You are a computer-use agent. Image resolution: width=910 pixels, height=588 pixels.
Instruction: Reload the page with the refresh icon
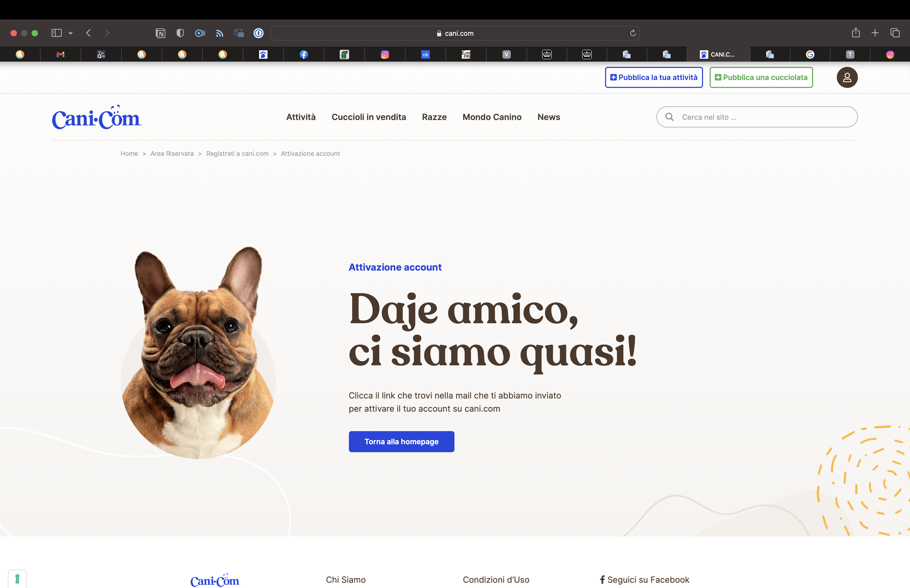click(x=633, y=33)
